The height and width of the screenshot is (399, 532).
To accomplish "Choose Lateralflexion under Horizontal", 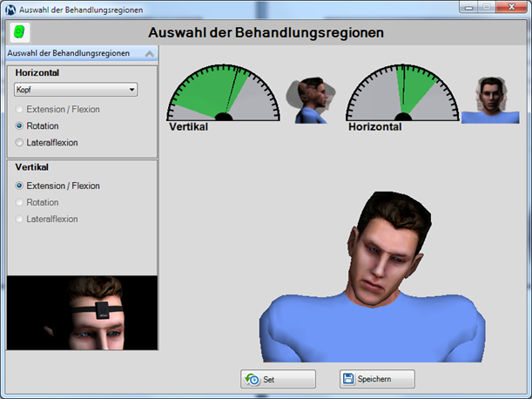I will [20, 142].
